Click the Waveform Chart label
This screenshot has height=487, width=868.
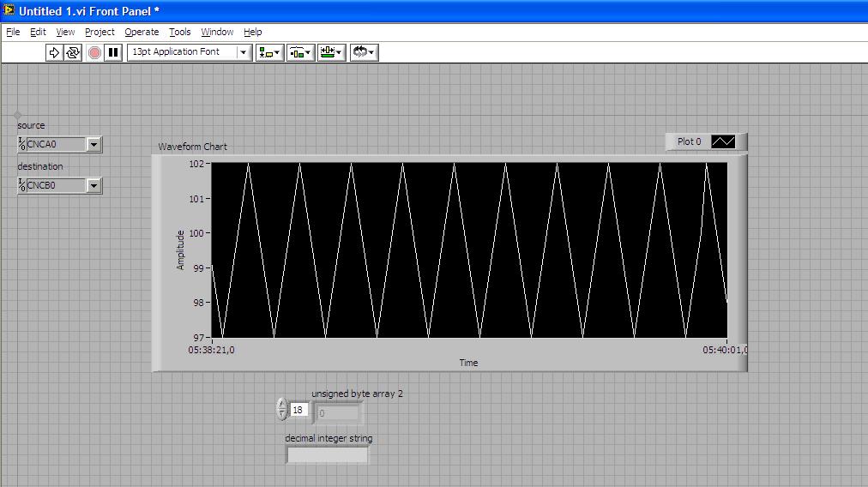click(193, 147)
